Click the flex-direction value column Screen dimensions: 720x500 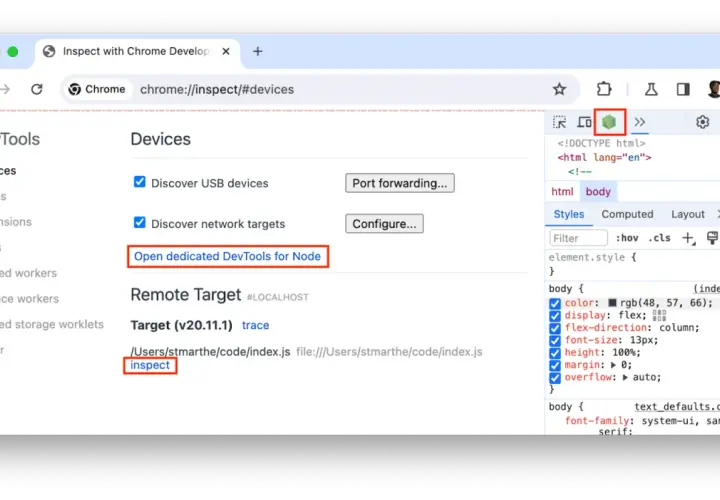pyautogui.click(x=679, y=328)
